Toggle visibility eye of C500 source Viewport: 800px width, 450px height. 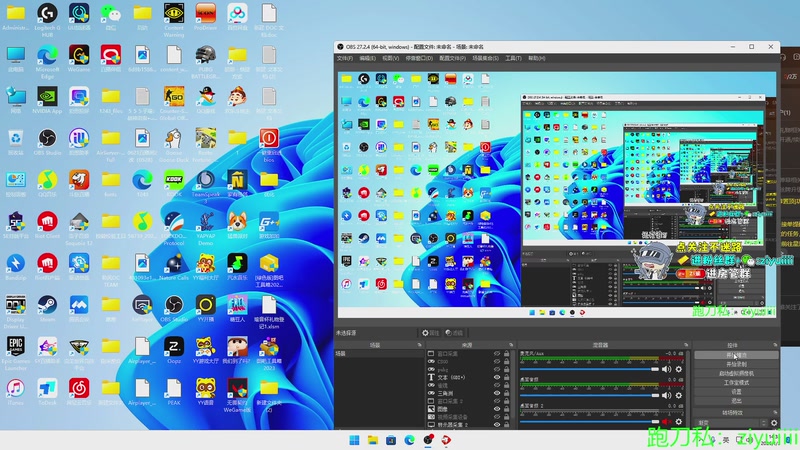click(x=496, y=361)
